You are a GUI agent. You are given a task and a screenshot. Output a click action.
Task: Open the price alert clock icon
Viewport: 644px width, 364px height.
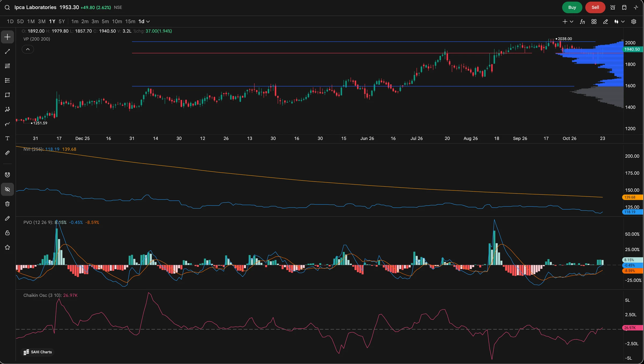coord(613,8)
